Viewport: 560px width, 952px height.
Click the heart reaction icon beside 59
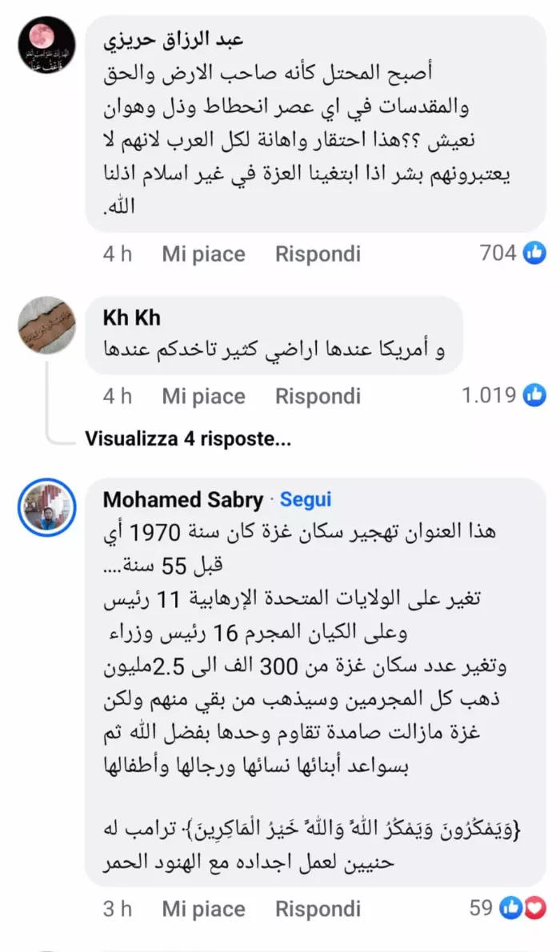(x=536, y=909)
